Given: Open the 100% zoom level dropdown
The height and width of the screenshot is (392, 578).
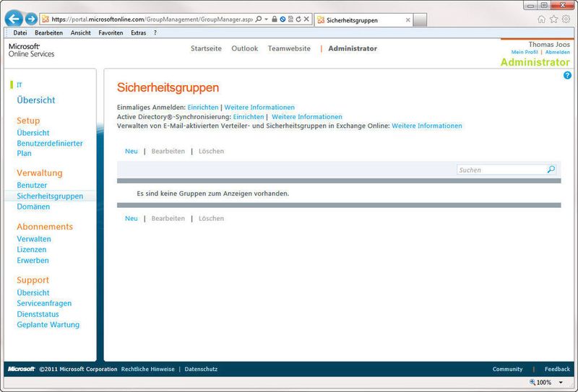Looking at the screenshot, I should (x=561, y=383).
